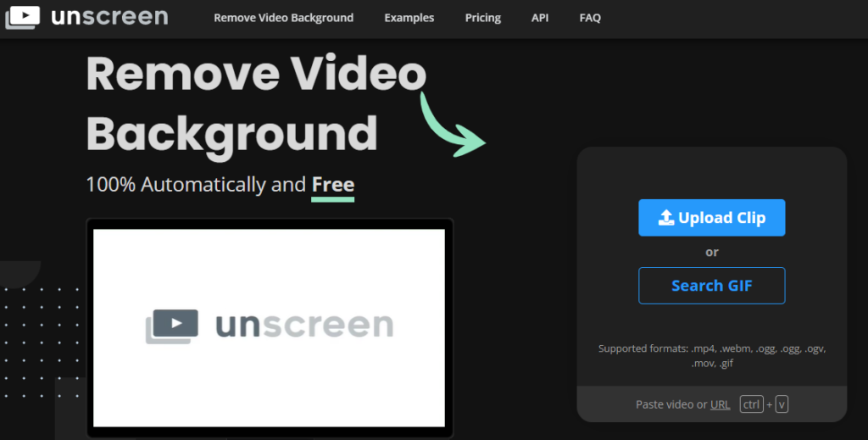
Task: Open the Remove Video Background menu item
Action: tap(283, 18)
